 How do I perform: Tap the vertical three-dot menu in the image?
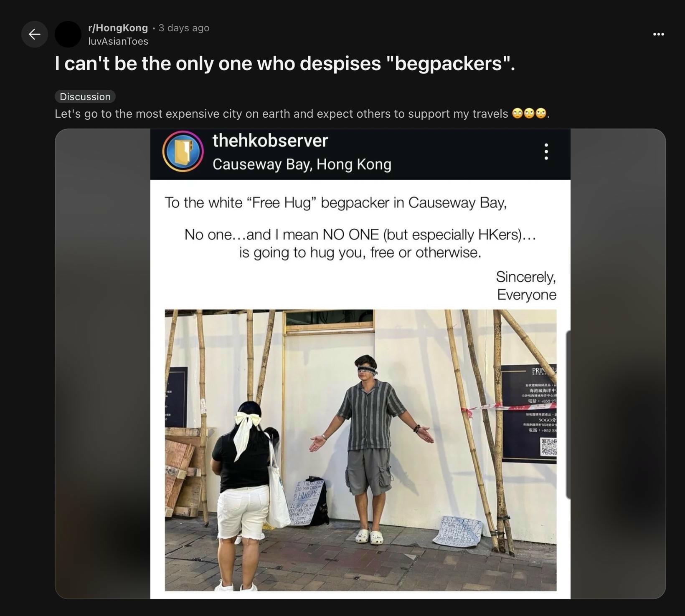546,151
